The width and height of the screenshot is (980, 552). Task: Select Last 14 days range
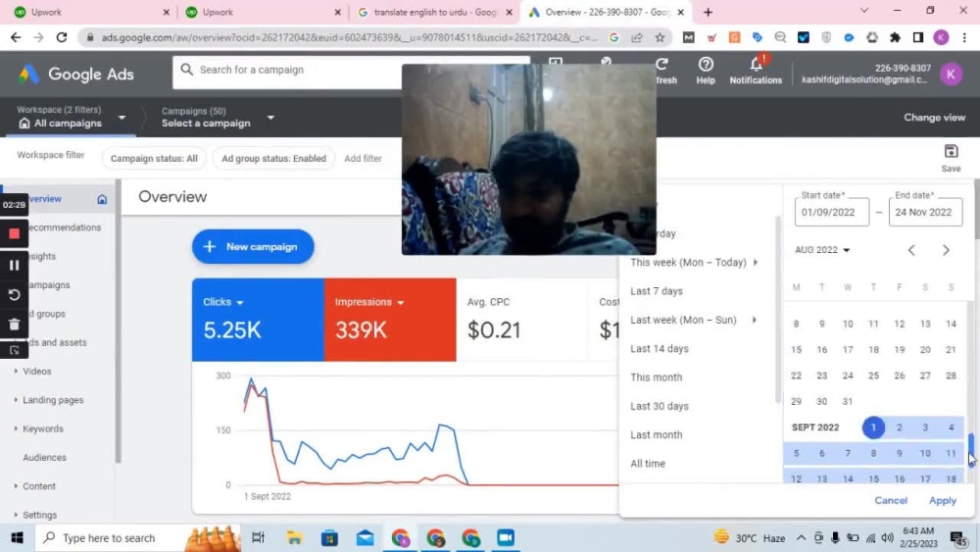(660, 349)
